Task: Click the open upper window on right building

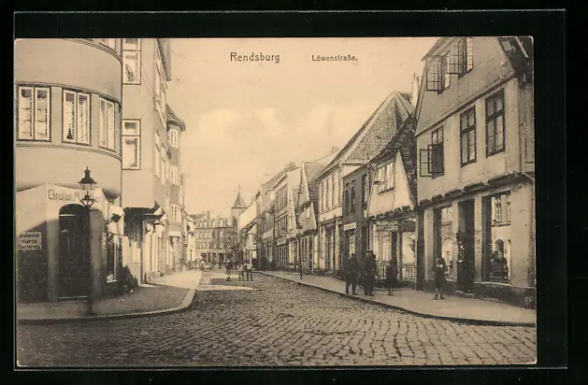Action: (437, 71)
